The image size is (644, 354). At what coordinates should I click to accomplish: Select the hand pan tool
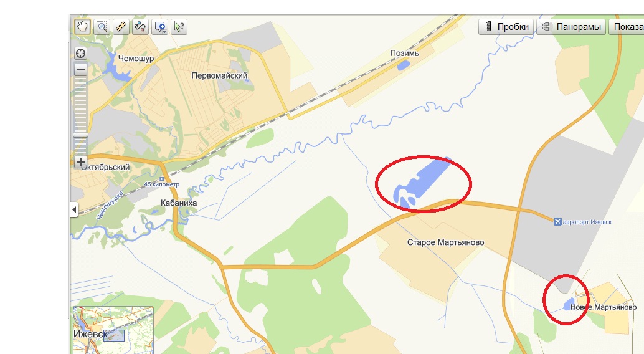coord(82,27)
